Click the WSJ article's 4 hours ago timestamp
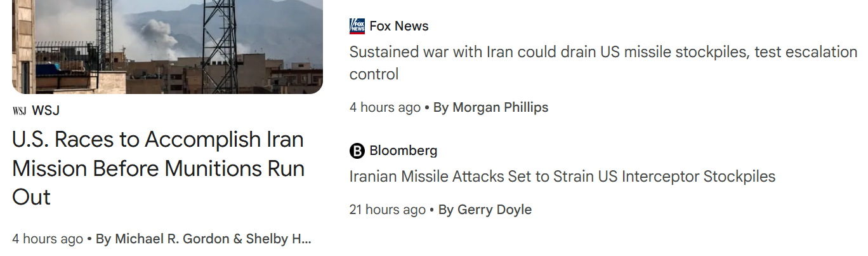This screenshot has height=256, width=868. tap(48, 239)
